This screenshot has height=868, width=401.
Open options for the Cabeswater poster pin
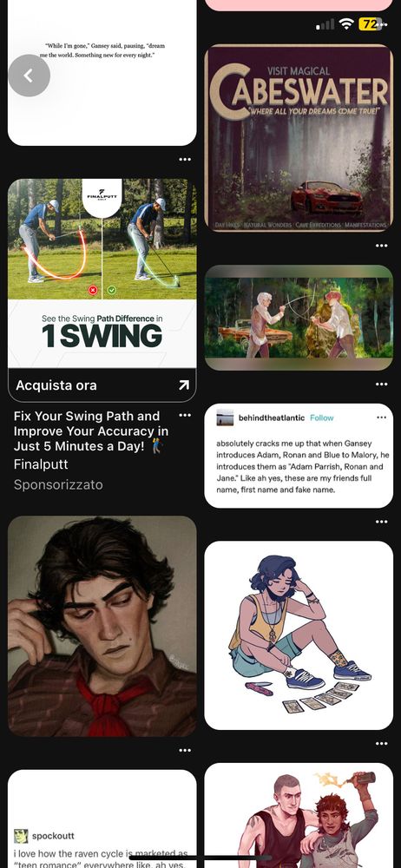click(382, 246)
